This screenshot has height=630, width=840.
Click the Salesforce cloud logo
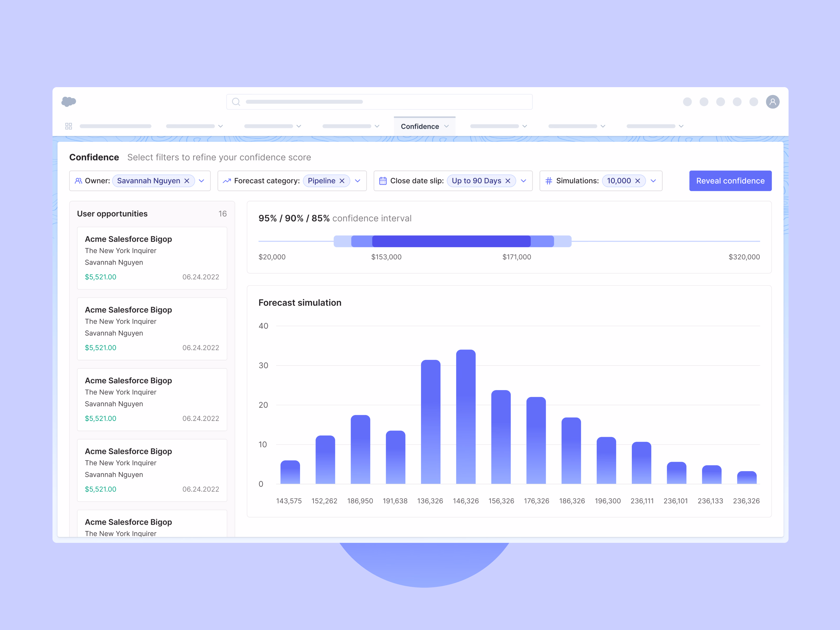(69, 101)
